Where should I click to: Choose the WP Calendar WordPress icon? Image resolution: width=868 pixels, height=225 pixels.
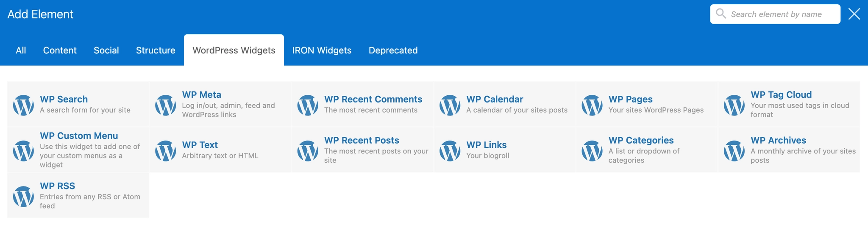tap(450, 105)
